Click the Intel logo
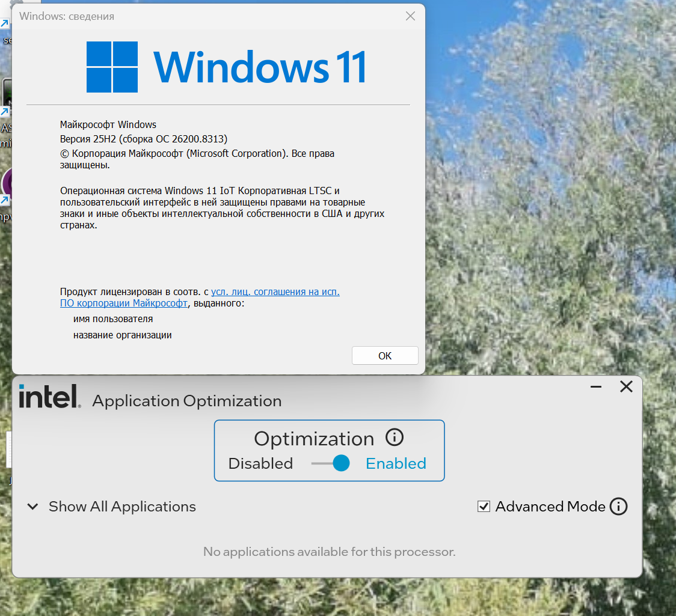This screenshot has height=616, width=676. pyautogui.click(x=49, y=396)
